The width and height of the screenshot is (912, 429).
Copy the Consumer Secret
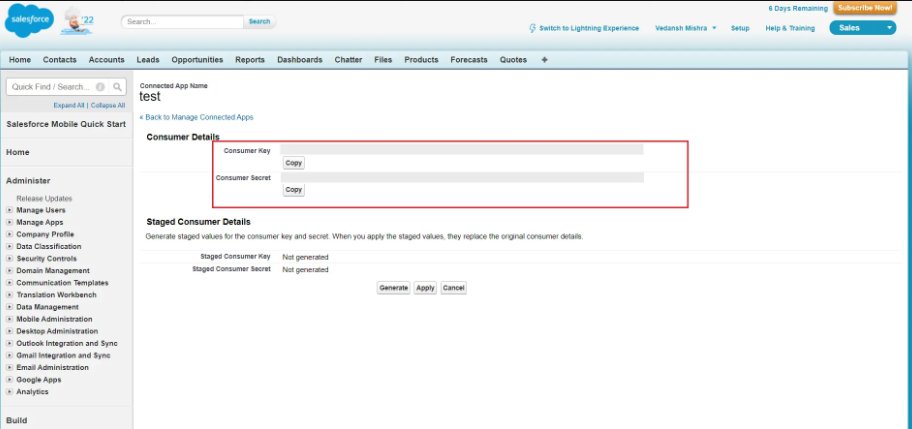click(294, 190)
